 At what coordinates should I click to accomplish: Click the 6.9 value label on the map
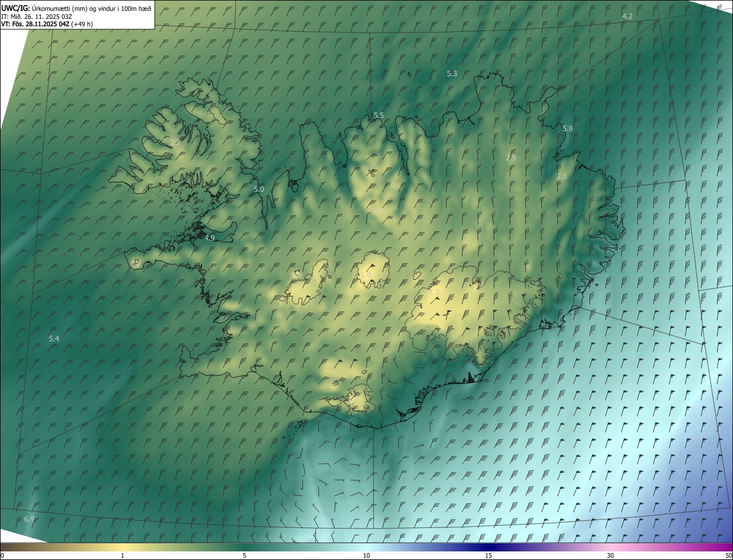[x=29, y=519]
